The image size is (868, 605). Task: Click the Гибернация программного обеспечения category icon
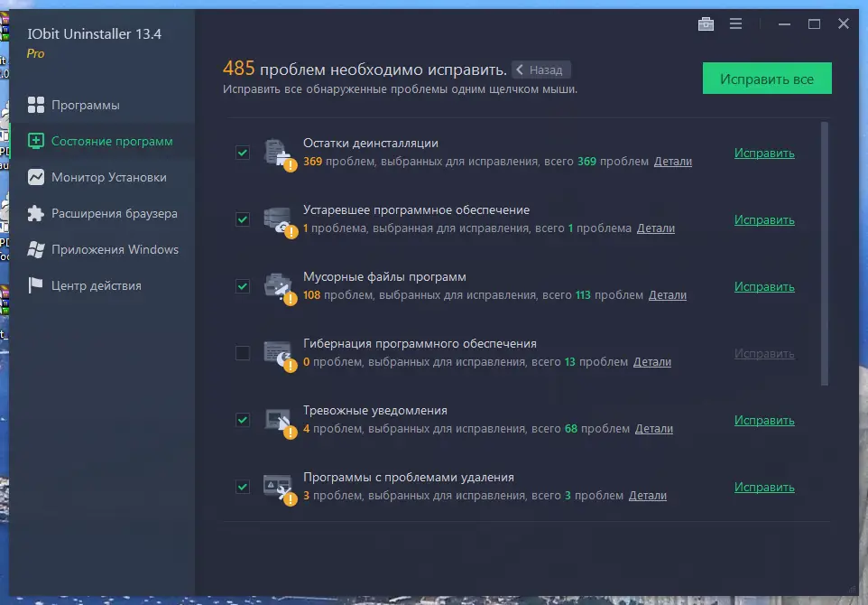click(x=280, y=355)
